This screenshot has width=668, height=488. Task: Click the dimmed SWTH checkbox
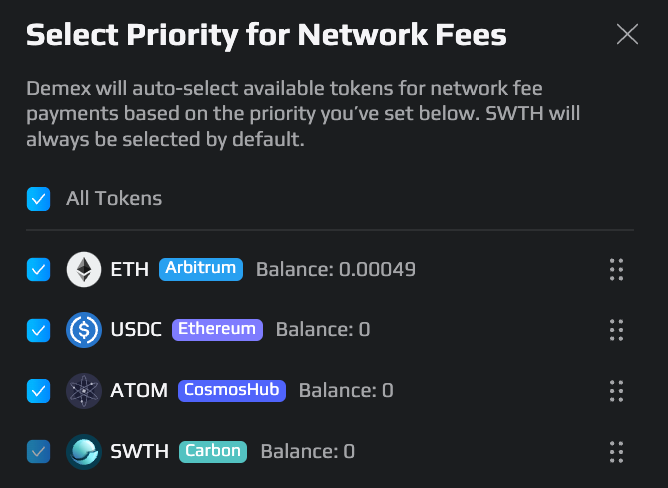38,451
